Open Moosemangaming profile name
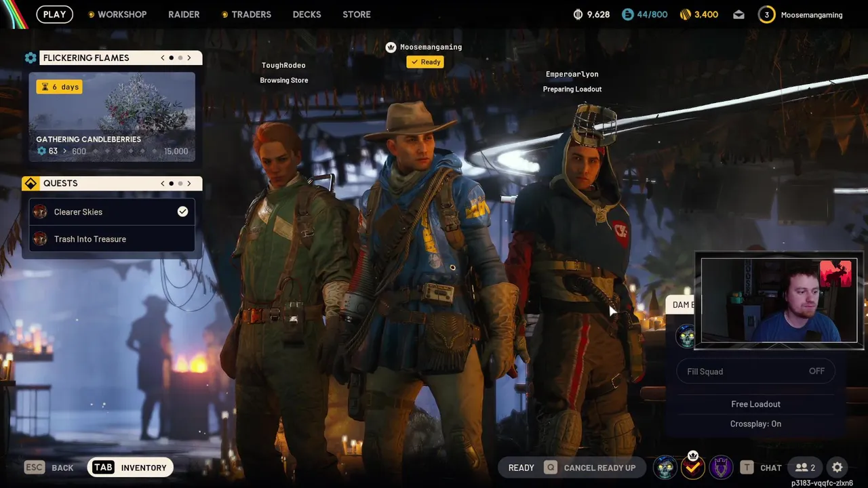This screenshot has width=868, height=488. (x=812, y=14)
